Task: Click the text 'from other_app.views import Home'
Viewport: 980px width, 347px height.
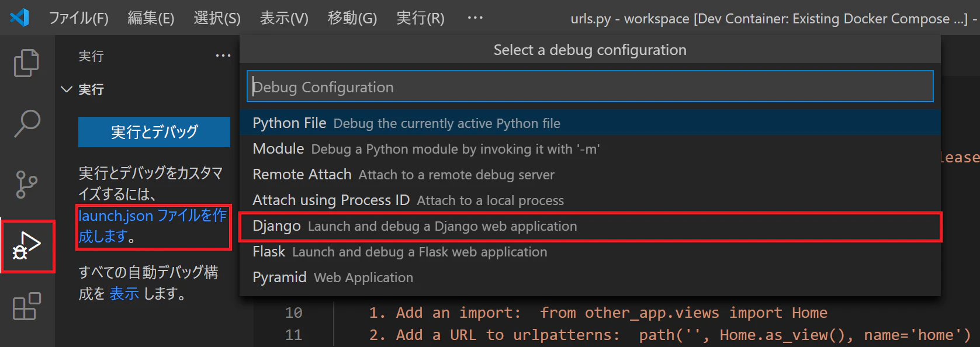Action: 683,313
